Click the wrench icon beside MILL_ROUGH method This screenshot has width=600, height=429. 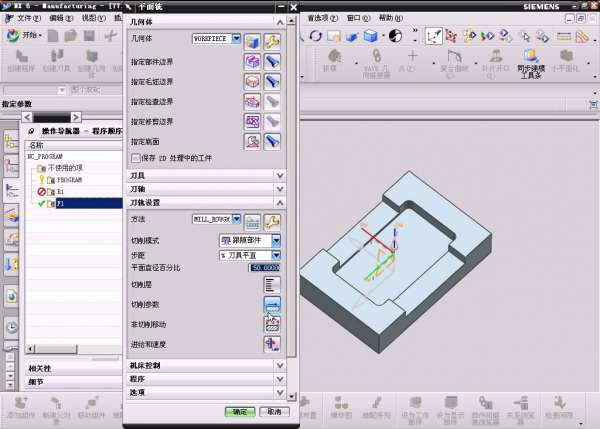[272, 220]
